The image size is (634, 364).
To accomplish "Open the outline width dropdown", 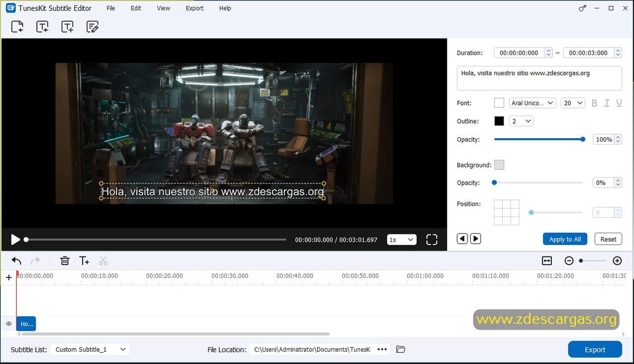I will click(x=521, y=121).
